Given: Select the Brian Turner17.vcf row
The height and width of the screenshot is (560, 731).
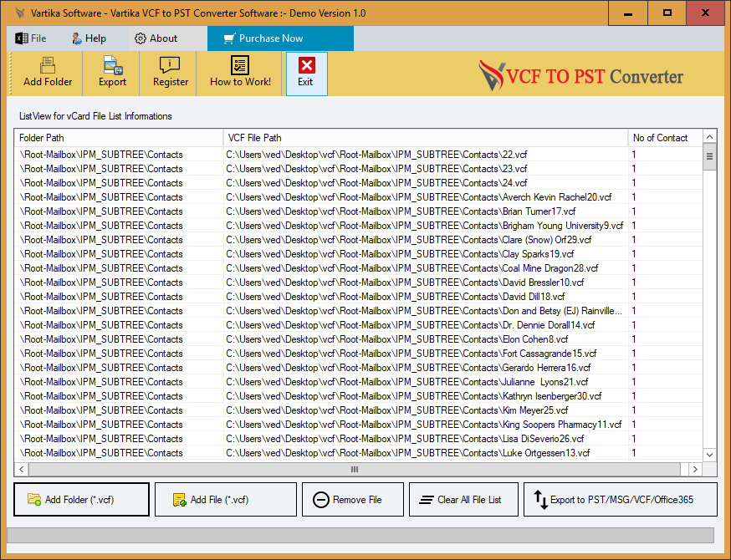Looking at the screenshot, I should point(358,211).
